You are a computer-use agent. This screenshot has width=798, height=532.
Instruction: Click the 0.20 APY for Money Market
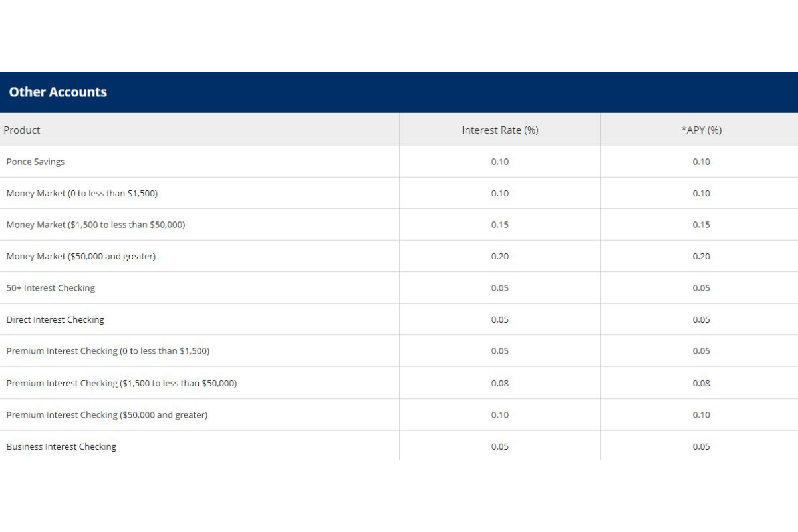(701, 256)
